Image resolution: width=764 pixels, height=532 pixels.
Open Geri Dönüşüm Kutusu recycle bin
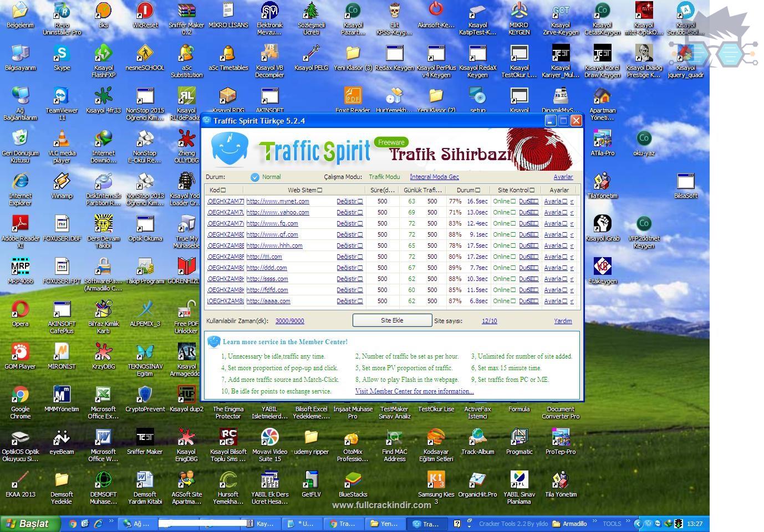(20, 146)
